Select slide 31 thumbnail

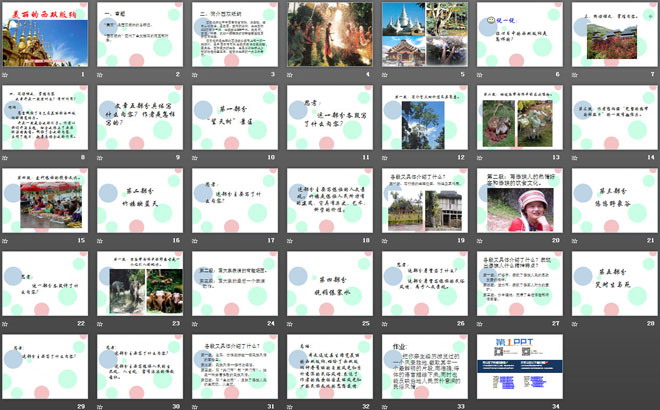tap(235, 366)
